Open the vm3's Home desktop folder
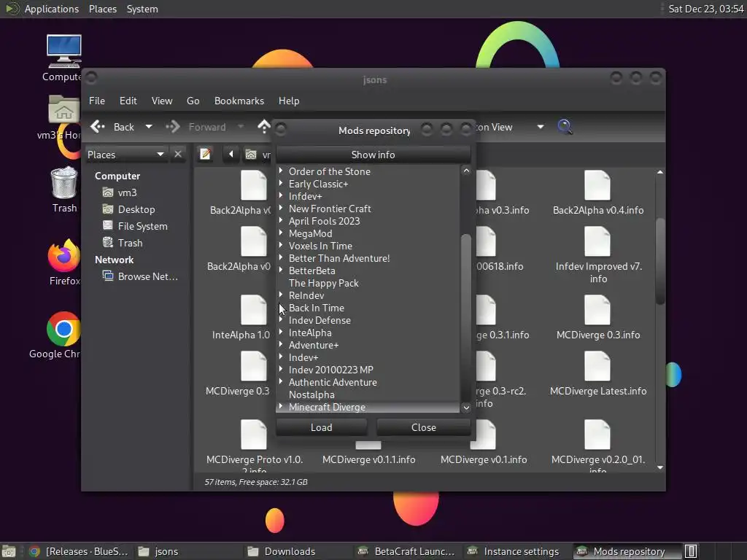Screen dimensions: 747x560 tap(64, 109)
